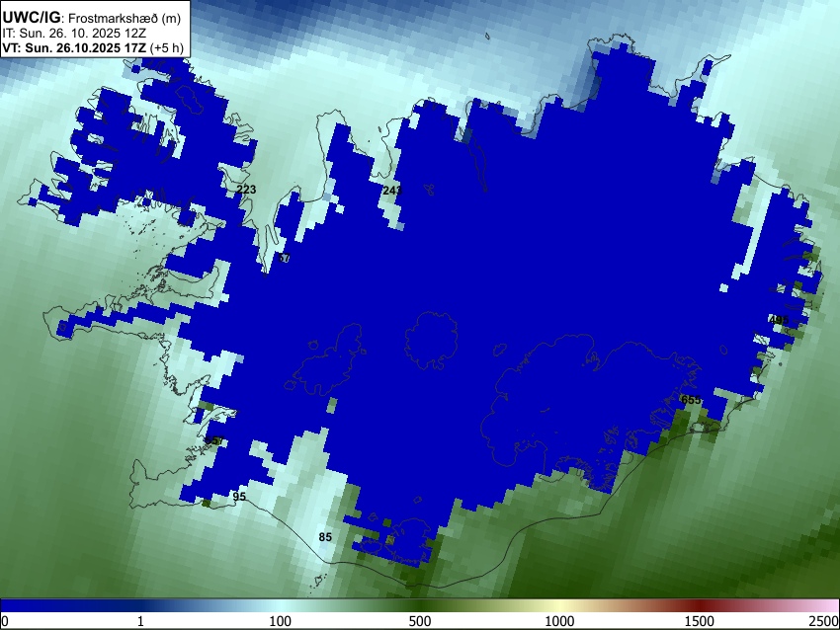This screenshot has height=630, width=840.
Task: Click the map value 85 on the south coast
Action: tap(325, 537)
